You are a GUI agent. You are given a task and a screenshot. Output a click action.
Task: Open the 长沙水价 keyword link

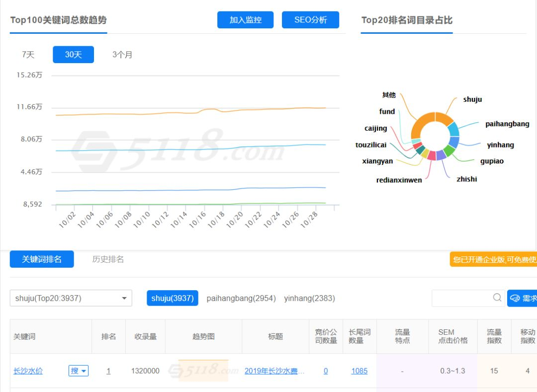(x=28, y=371)
